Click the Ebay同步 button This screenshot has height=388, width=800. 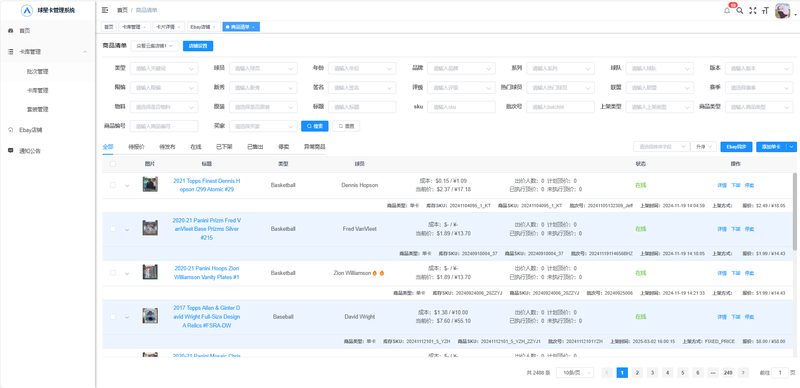[736, 147]
